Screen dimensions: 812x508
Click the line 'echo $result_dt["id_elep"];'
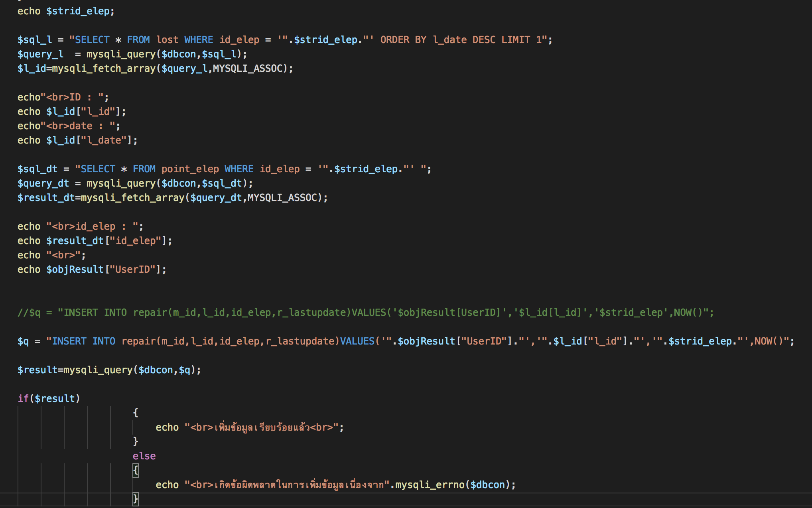tap(95, 241)
